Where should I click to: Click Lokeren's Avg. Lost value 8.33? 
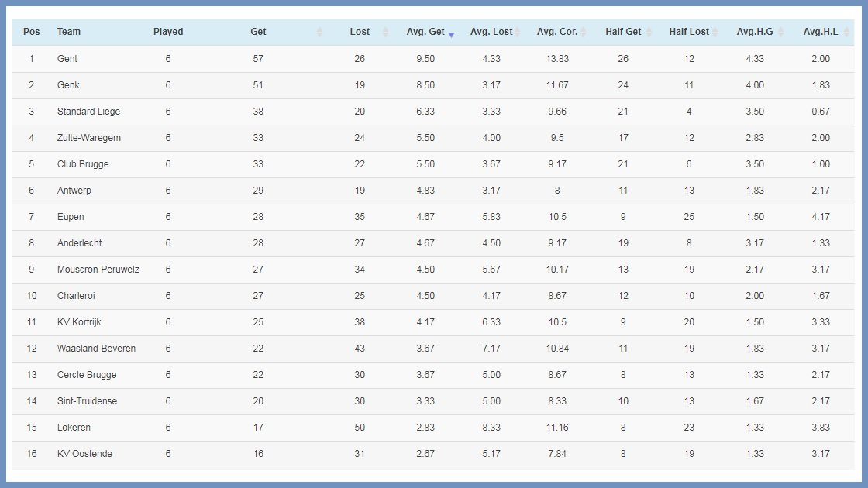pos(491,428)
